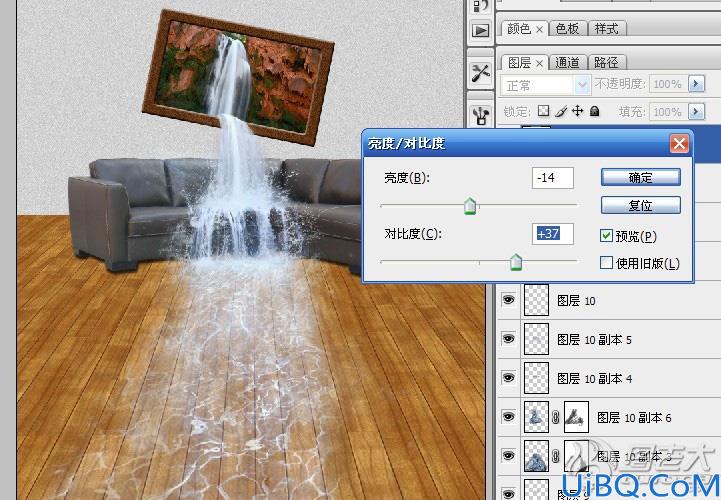Toggle visibility of 图层 10 副本 6
Viewport: 721px width, 500px height.
[x=508, y=416]
